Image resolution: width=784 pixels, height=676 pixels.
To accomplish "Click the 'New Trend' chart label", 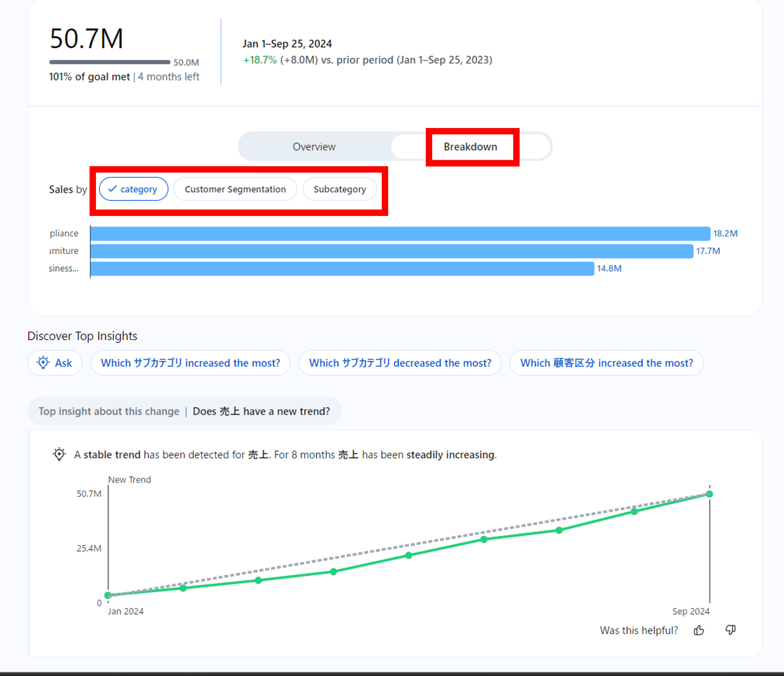I will [129, 480].
